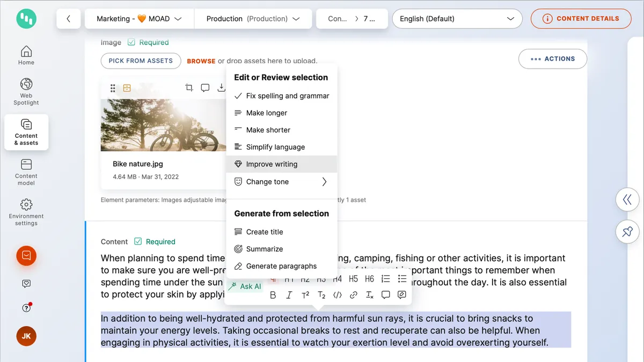Viewport: 644px width, 362px height.
Task: Apply H4 heading style
Action: click(337, 279)
